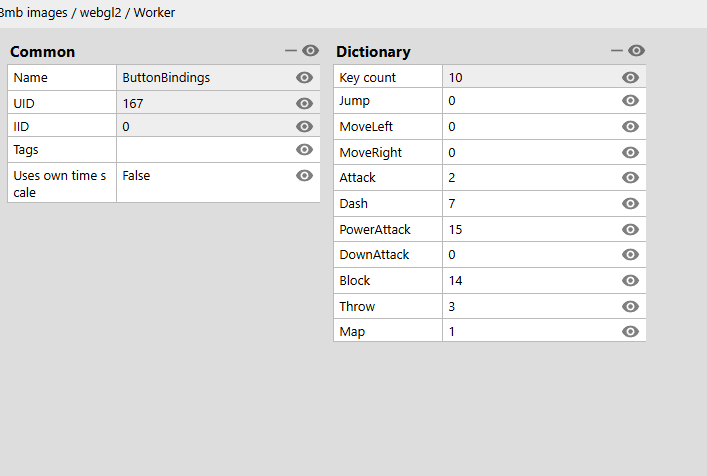Click the Map value field showing 1
Image resolution: width=707 pixels, height=476 pixels.
click(530, 331)
